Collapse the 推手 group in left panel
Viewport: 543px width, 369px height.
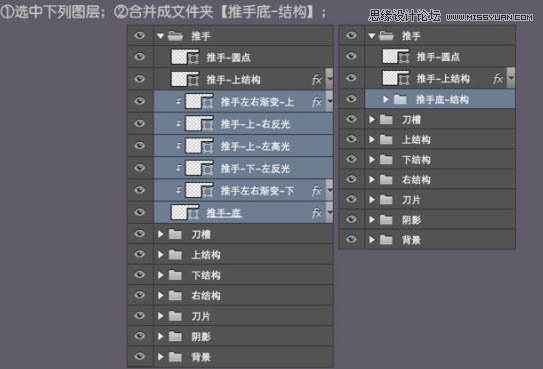tap(160, 36)
